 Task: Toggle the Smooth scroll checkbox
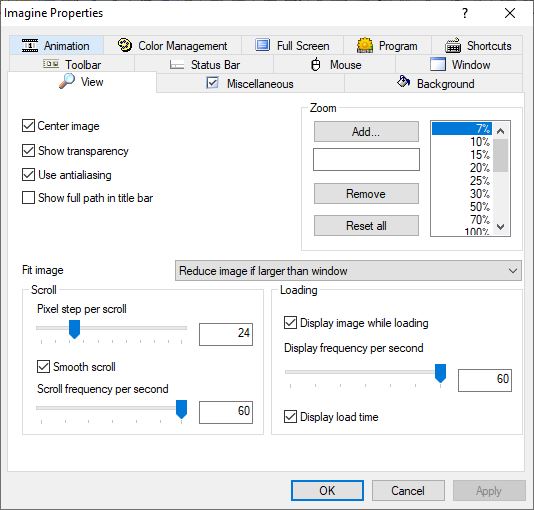coord(43,367)
